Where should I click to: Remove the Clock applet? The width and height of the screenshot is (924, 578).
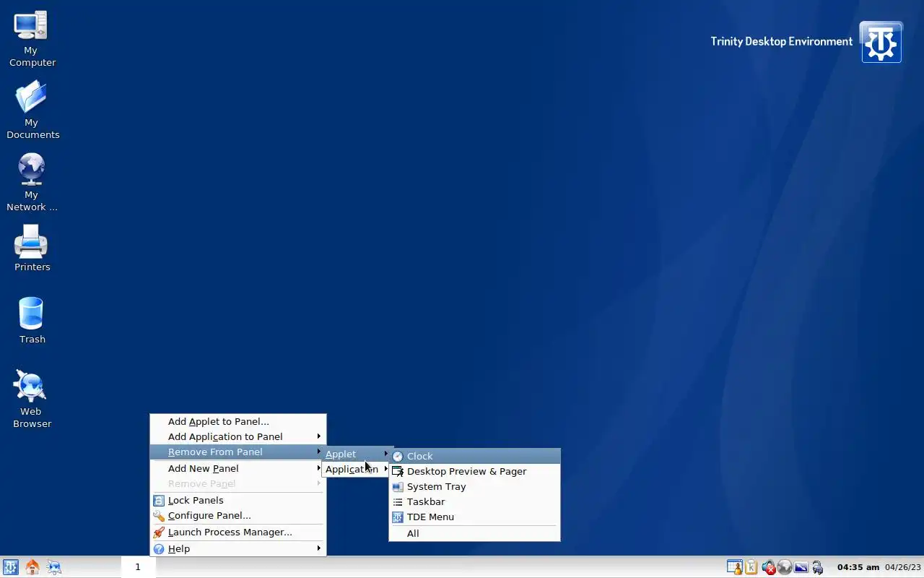[x=475, y=456]
